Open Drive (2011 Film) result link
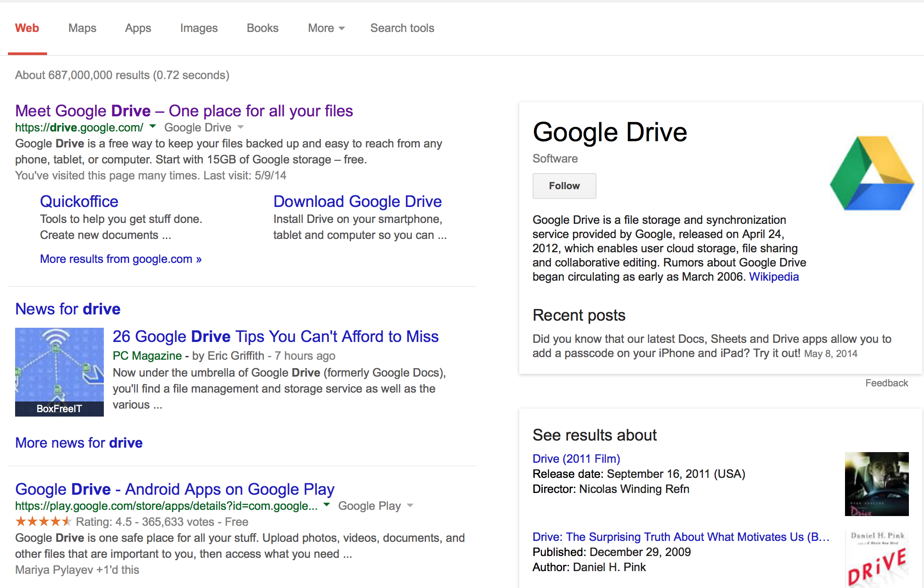The image size is (924, 588). click(x=576, y=459)
